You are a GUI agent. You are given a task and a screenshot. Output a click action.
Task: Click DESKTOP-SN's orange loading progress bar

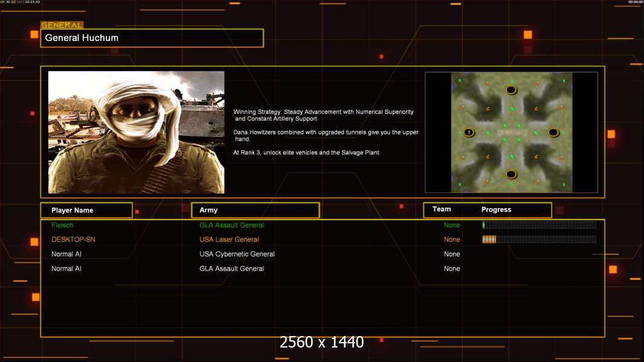click(x=539, y=240)
